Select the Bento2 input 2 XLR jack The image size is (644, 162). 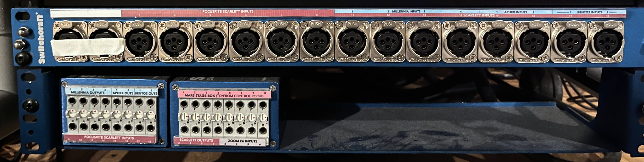(x=606, y=41)
